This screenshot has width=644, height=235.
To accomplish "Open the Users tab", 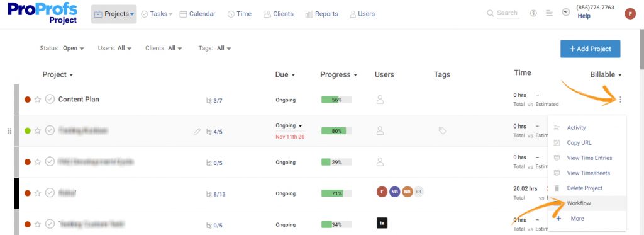I will tap(362, 14).
